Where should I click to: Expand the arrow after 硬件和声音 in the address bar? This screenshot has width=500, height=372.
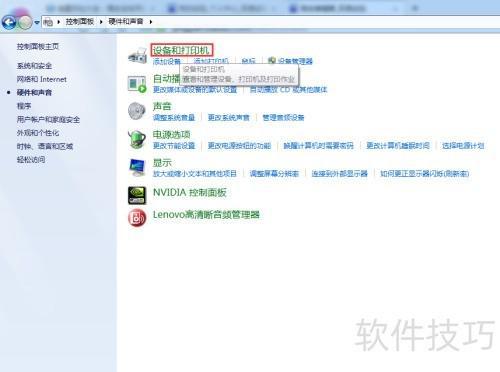click(x=151, y=22)
